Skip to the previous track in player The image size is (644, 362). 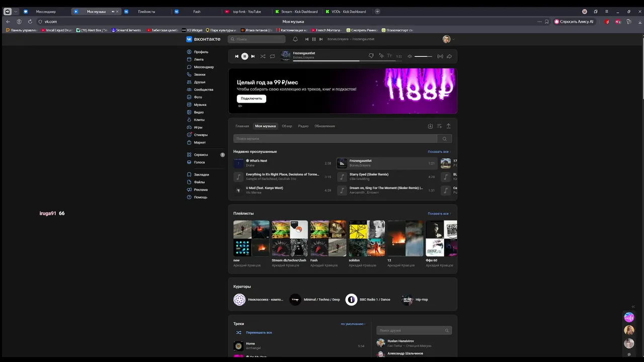click(x=236, y=56)
